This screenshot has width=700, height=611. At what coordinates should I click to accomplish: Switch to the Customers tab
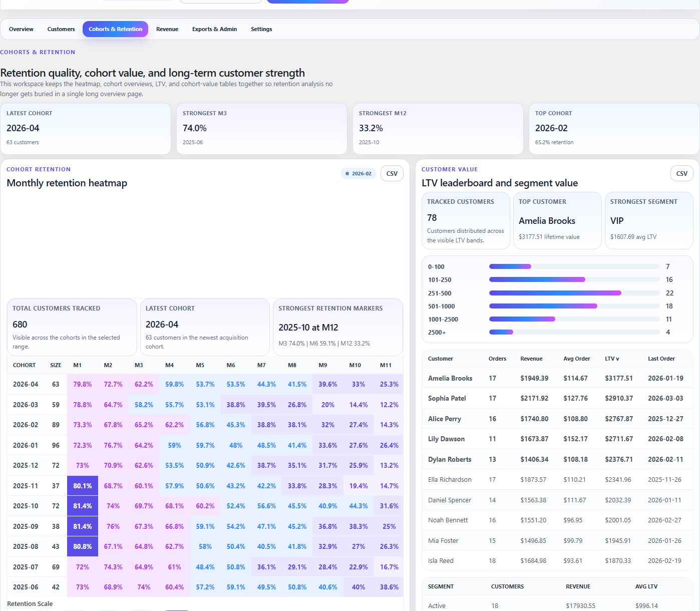tap(61, 29)
